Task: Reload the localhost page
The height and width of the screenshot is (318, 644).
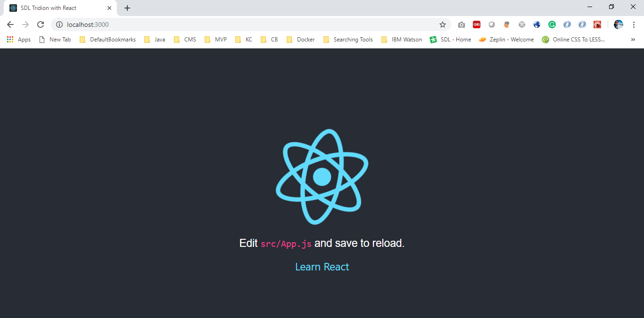Action: click(x=41, y=24)
